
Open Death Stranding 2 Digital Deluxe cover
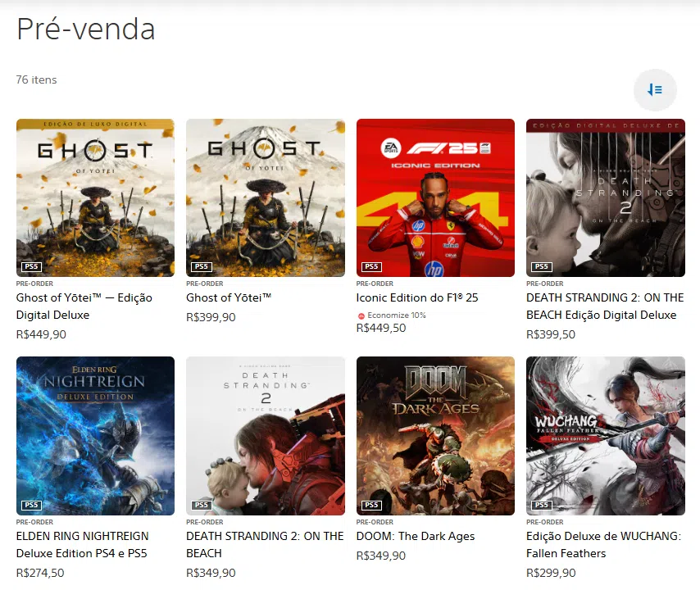tap(606, 197)
